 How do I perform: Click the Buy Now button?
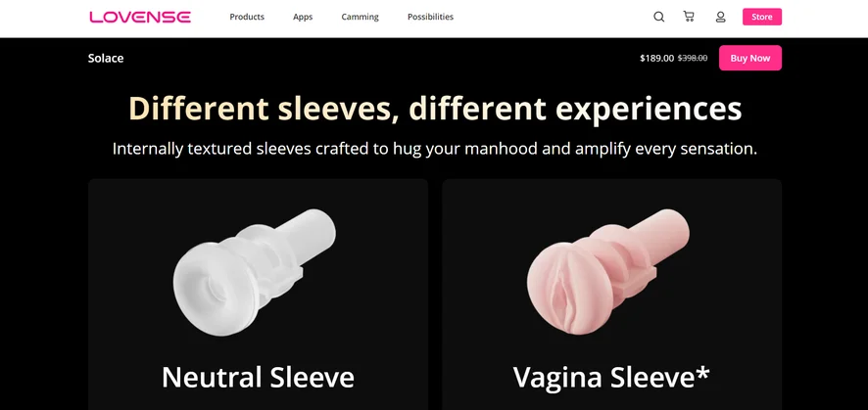pos(750,58)
